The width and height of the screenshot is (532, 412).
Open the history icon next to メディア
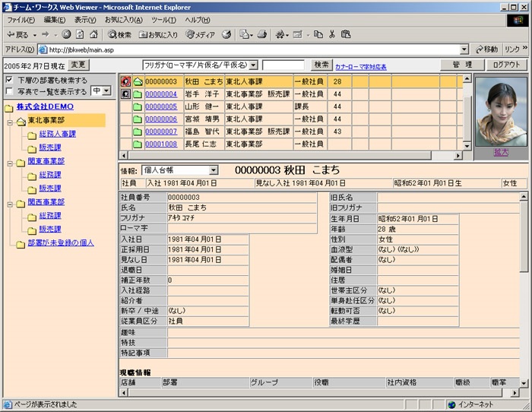pos(226,34)
